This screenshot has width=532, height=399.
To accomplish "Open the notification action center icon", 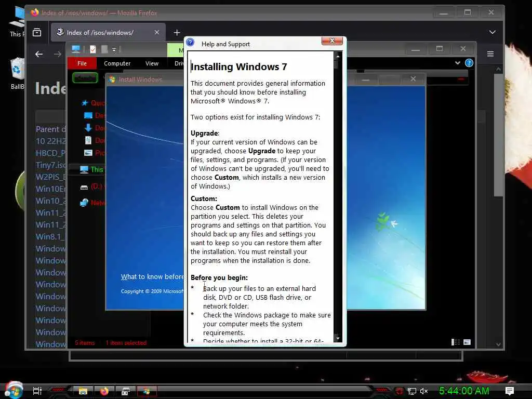I will click(510, 391).
